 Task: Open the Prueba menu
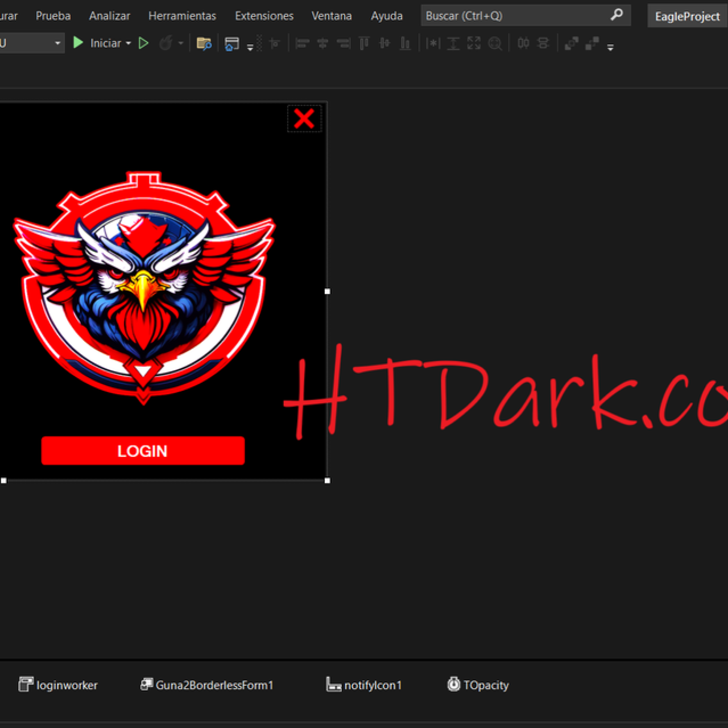[x=53, y=16]
